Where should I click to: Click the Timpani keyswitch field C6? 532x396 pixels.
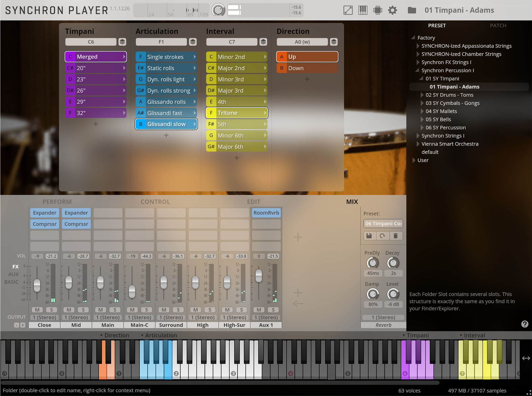coord(91,42)
